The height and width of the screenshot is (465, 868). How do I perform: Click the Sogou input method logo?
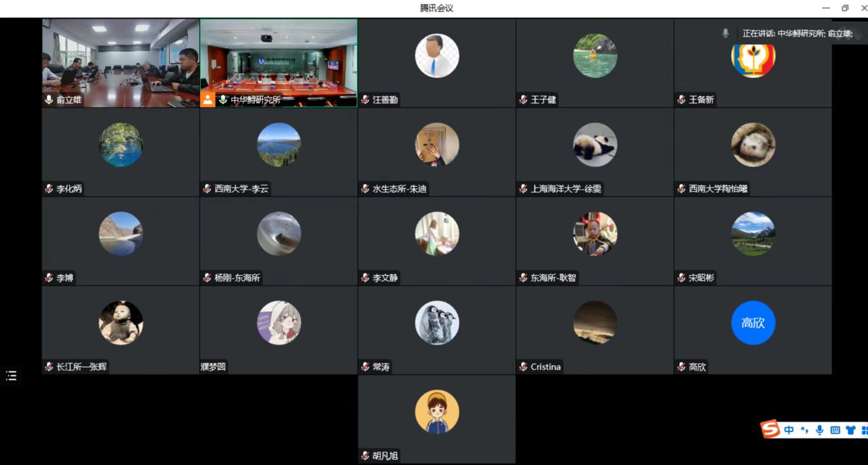coord(770,429)
